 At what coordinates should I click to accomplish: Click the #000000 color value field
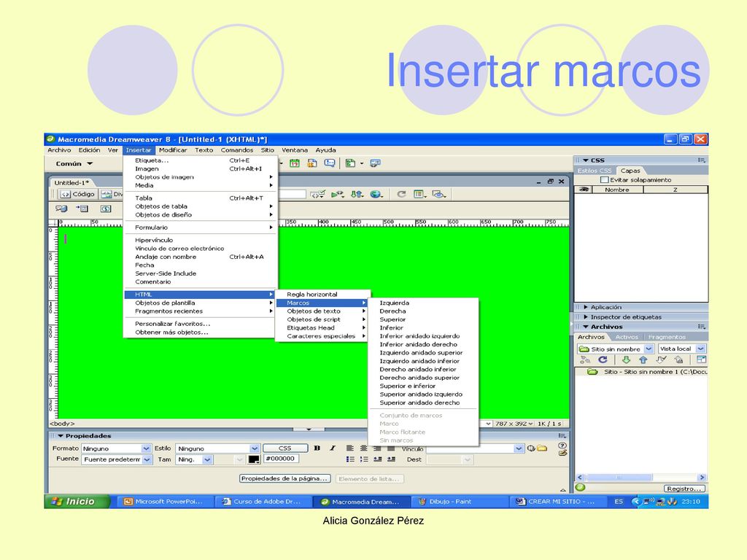(x=281, y=459)
